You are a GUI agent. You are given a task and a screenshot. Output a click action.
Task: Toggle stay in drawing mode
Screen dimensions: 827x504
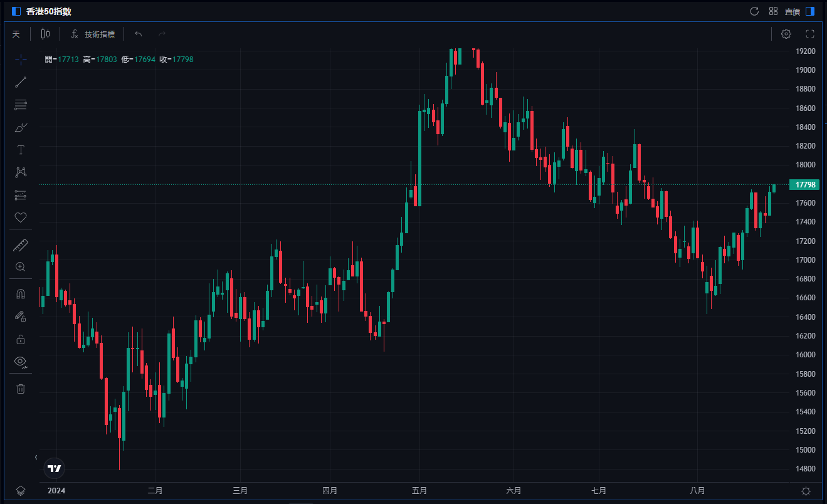pos(21,317)
